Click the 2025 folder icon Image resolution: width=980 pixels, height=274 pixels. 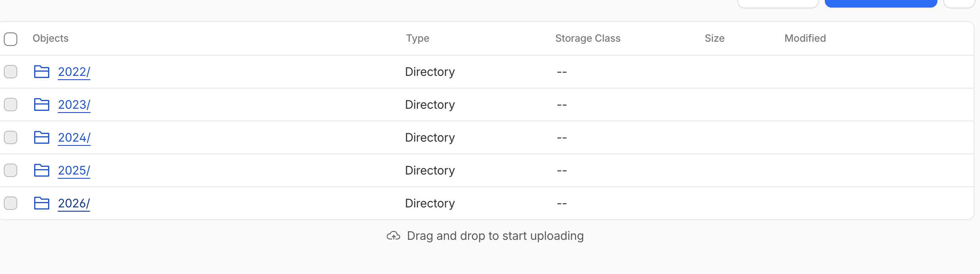[x=41, y=170]
